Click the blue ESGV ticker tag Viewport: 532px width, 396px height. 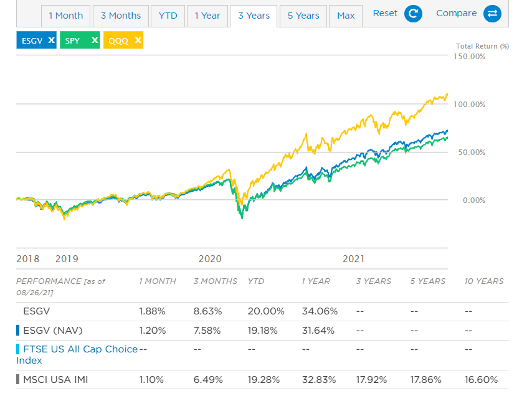coord(36,40)
